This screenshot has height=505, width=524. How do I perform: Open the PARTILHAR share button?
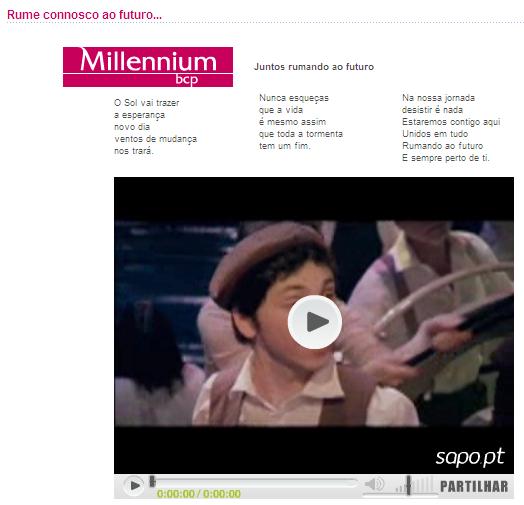point(474,487)
